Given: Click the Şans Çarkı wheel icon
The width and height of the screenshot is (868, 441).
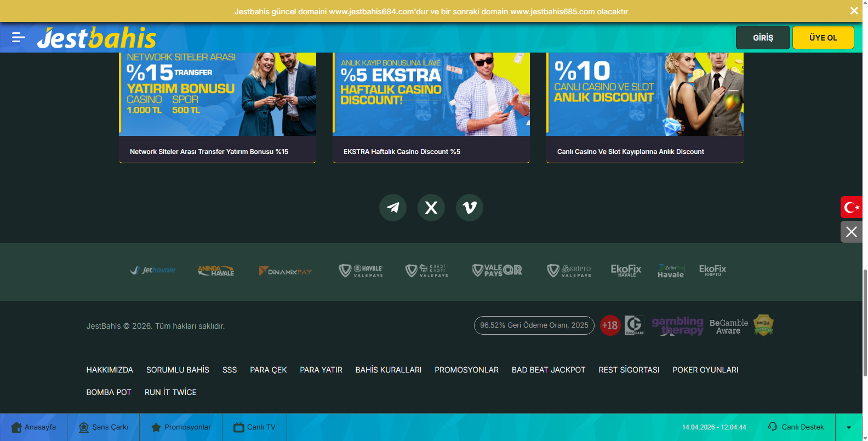Looking at the screenshot, I should point(84,427).
